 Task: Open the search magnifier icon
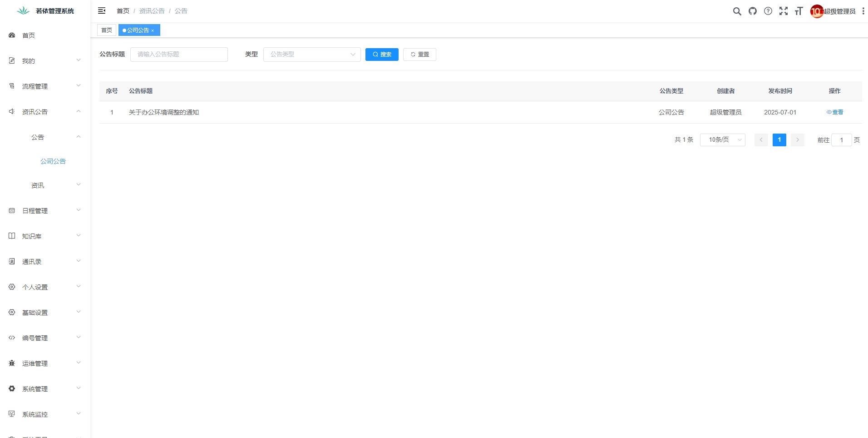(737, 11)
